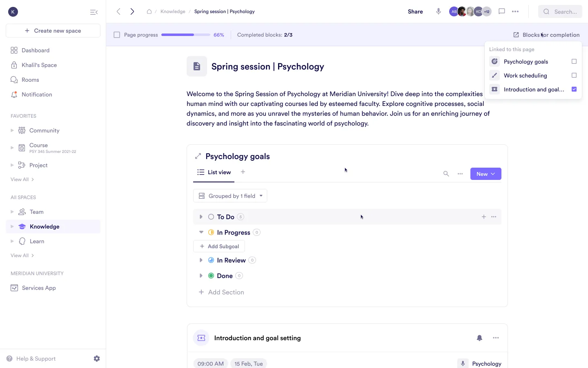The width and height of the screenshot is (588, 368).
Task: Open the three-dot menu on the To Do row
Action: pyautogui.click(x=494, y=217)
